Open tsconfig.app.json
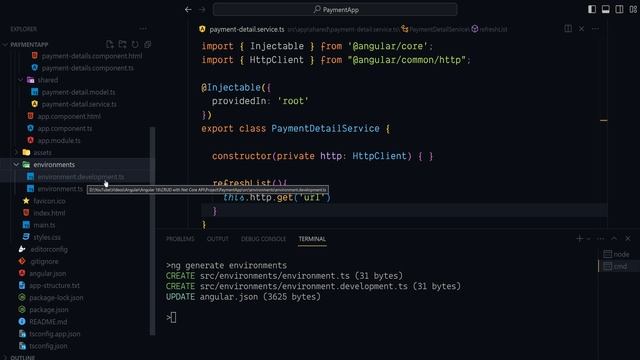Image resolution: width=640 pixels, height=360 pixels. (55, 333)
